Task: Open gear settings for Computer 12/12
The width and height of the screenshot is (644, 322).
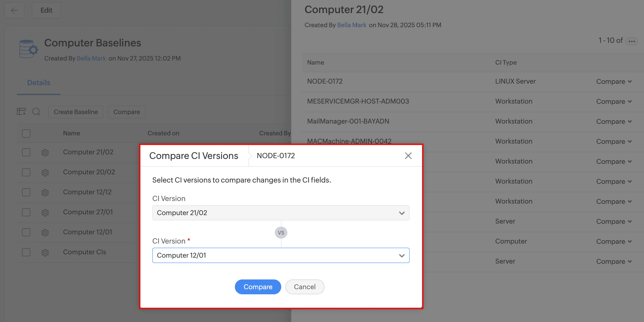Action: point(45,193)
